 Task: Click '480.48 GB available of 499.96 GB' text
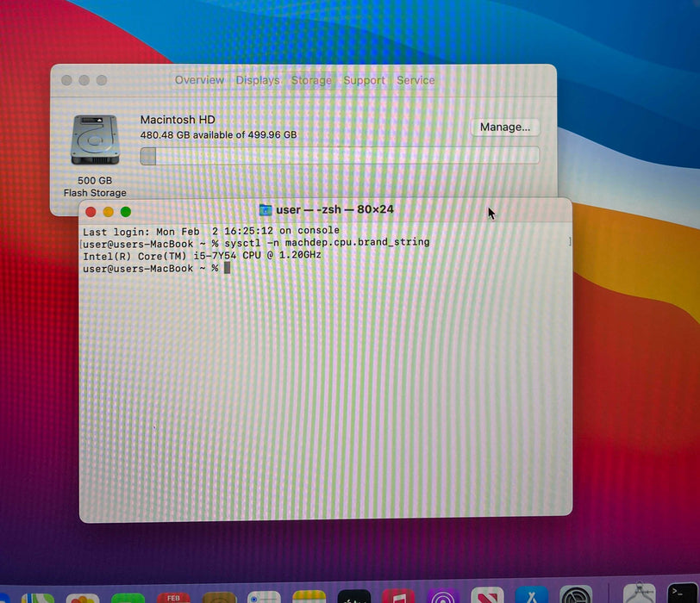[x=218, y=134]
